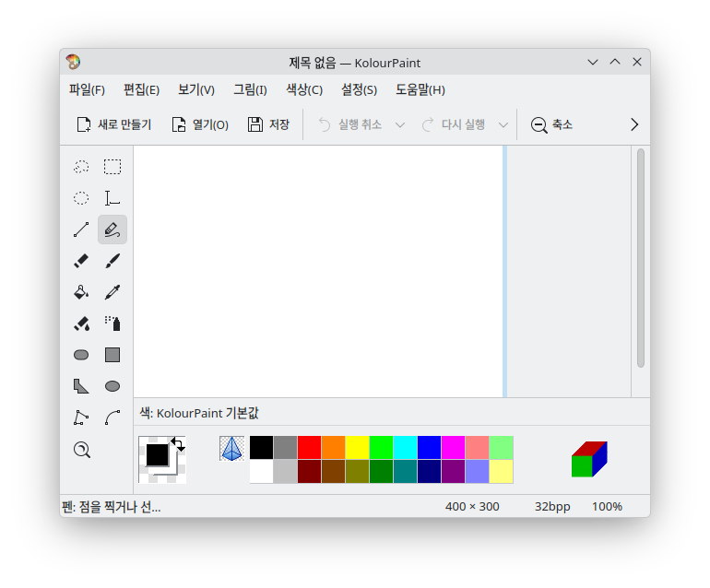The image size is (710, 588).
Task: Click the white drawing canvas
Action: (318, 271)
